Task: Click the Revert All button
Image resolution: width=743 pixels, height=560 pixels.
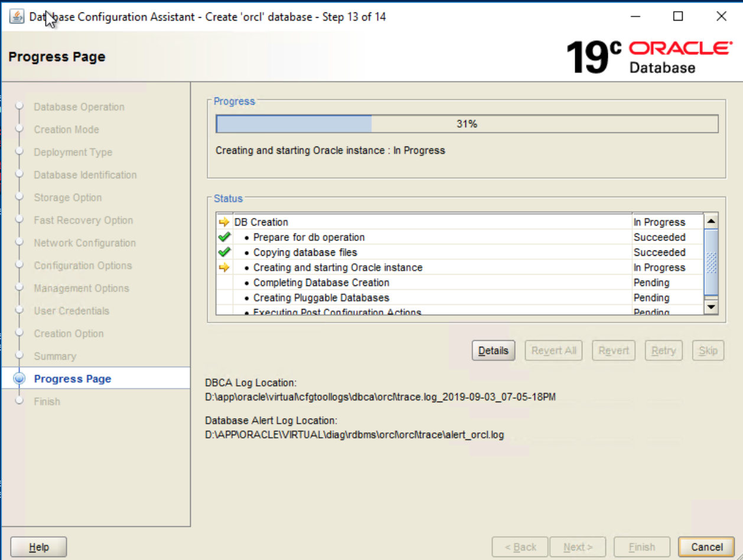Action: pos(553,350)
